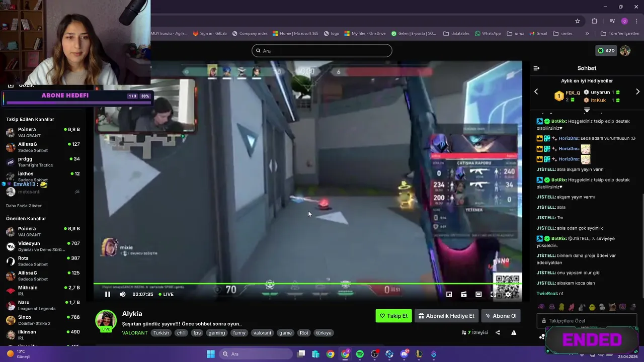This screenshot has width=644, height=362.
Task: Expand the gifters leaderboard dropdown arrow
Action: [x=587, y=109]
